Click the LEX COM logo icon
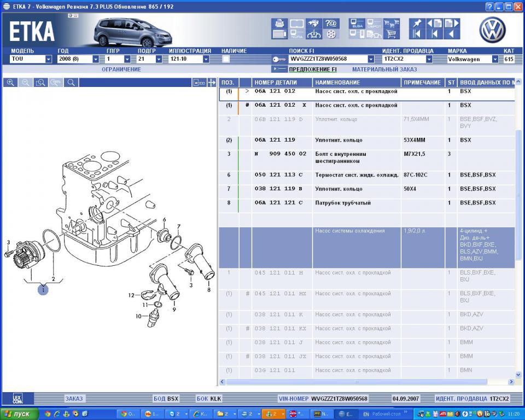The image size is (525, 420). (x=17, y=398)
